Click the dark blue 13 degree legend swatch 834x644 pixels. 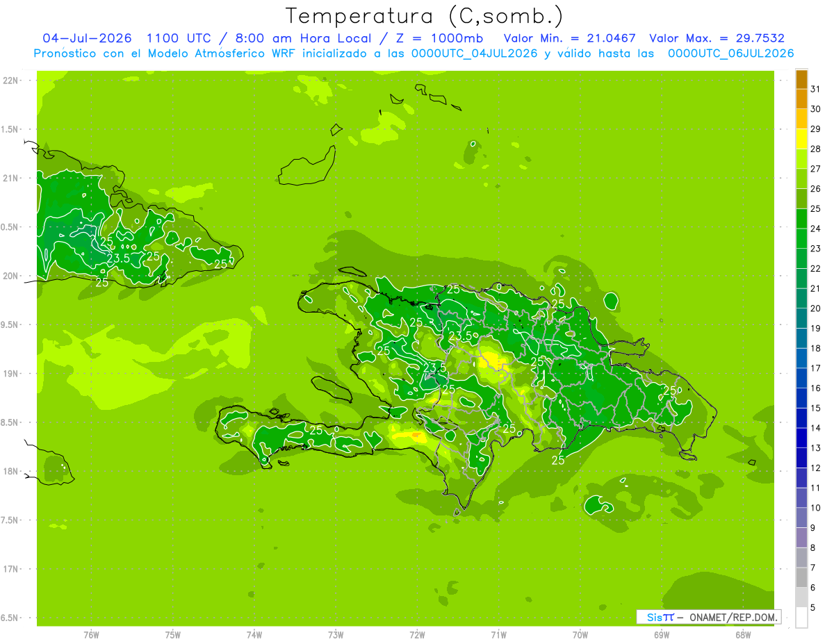(801, 438)
